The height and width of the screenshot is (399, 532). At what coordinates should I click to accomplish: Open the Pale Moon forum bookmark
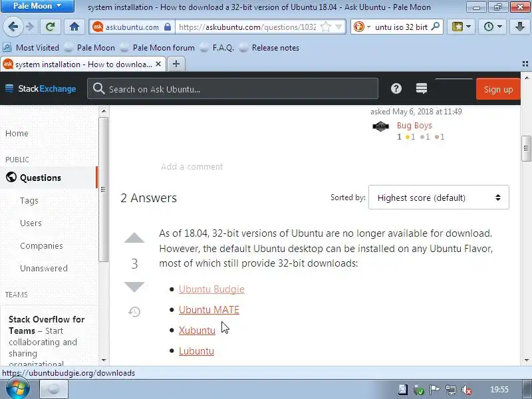pos(158,48)
